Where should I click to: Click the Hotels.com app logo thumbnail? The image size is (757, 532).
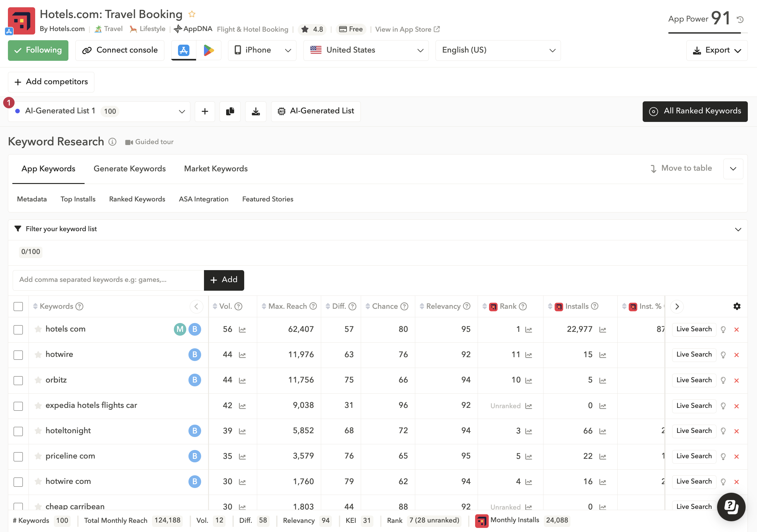coord(22,21)
